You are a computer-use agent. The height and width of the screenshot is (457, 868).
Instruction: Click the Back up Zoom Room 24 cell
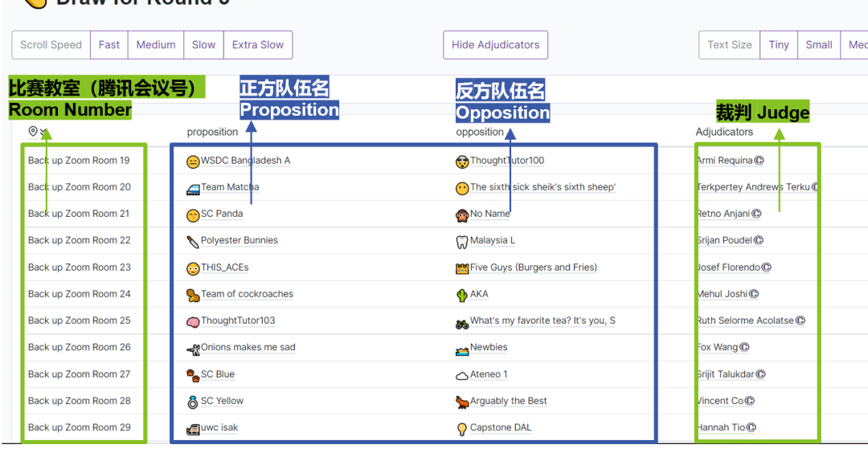pos(80,294)
